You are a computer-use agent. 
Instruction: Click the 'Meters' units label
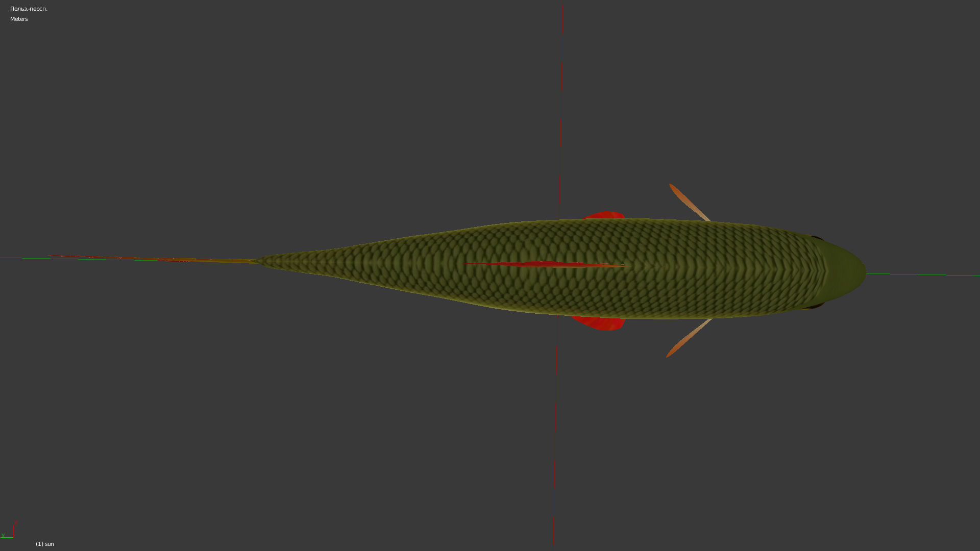click(19, 19)
